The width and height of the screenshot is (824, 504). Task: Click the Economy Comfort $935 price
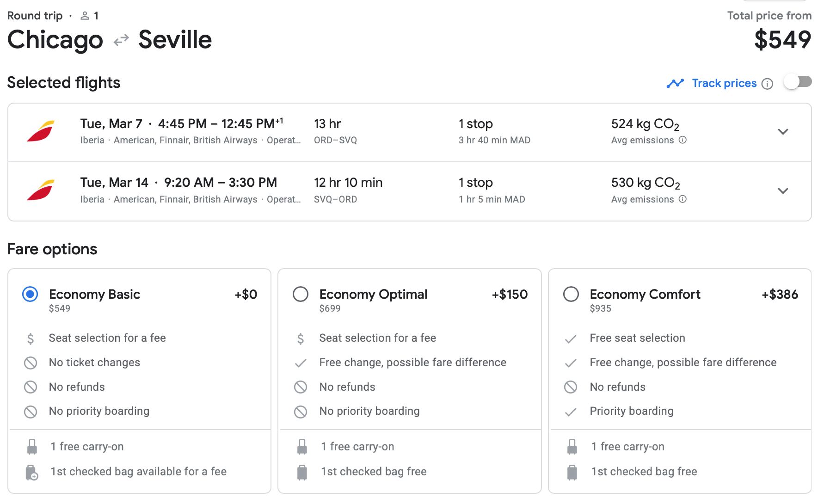click(600, 308)
